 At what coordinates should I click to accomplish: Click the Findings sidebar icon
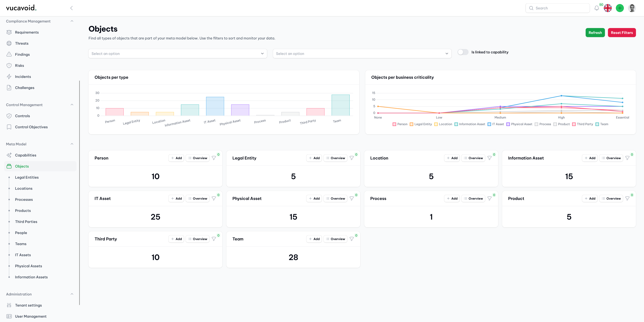[x=9, y=54]
